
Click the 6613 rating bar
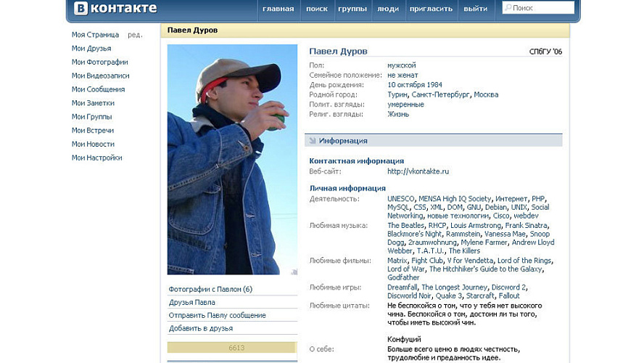pos(231,348)
